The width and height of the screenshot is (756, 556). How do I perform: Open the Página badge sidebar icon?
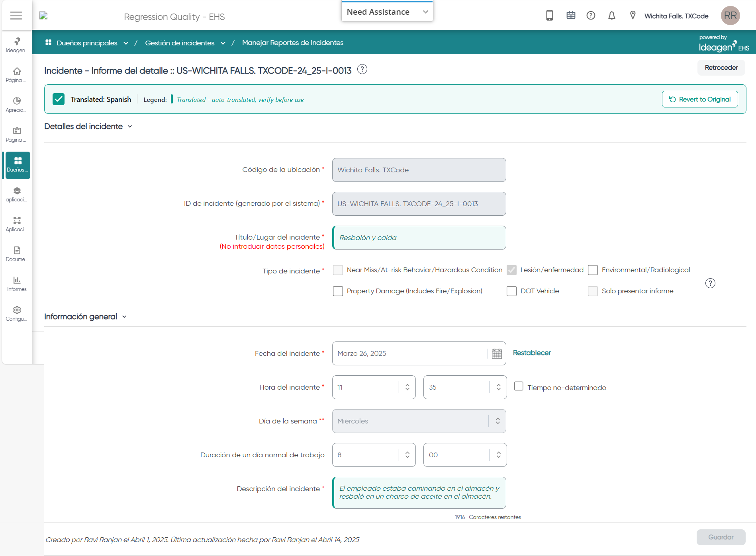17,134
